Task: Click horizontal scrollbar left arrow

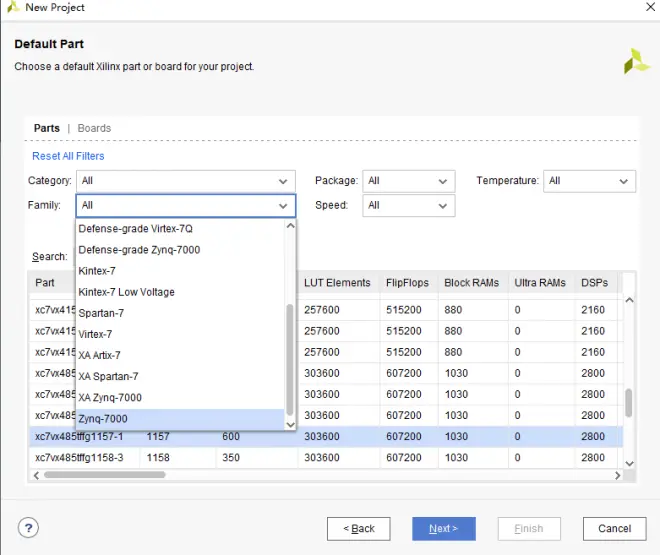Action: tap(36, 475)
